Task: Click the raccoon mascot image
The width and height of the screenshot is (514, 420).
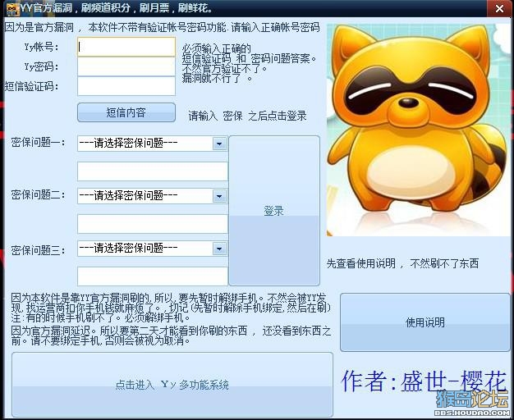Action: coord(419,130)
